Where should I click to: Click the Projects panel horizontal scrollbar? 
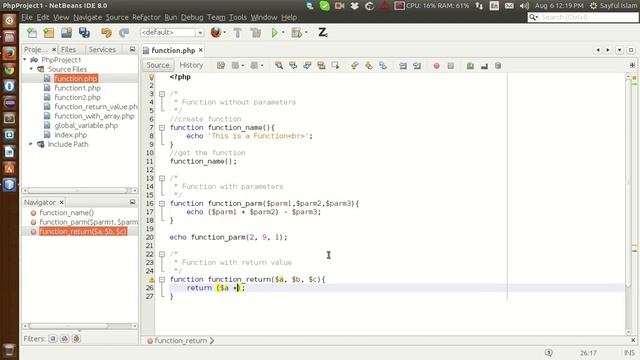80,190
